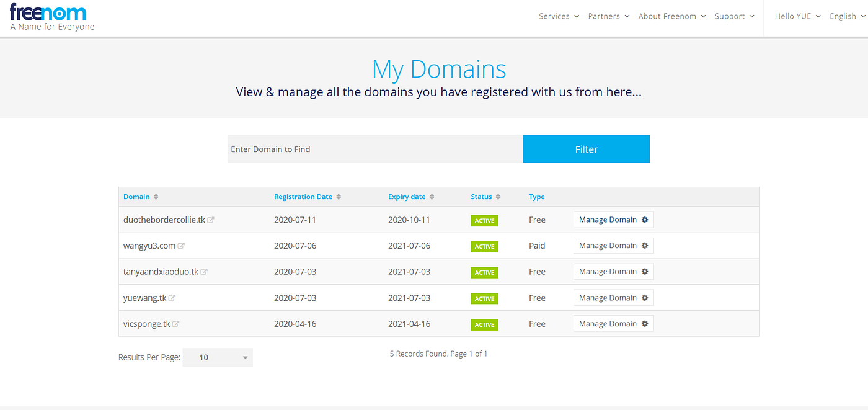
Task: Click expiry date 2021-07-06
Action: click(409, 246)
